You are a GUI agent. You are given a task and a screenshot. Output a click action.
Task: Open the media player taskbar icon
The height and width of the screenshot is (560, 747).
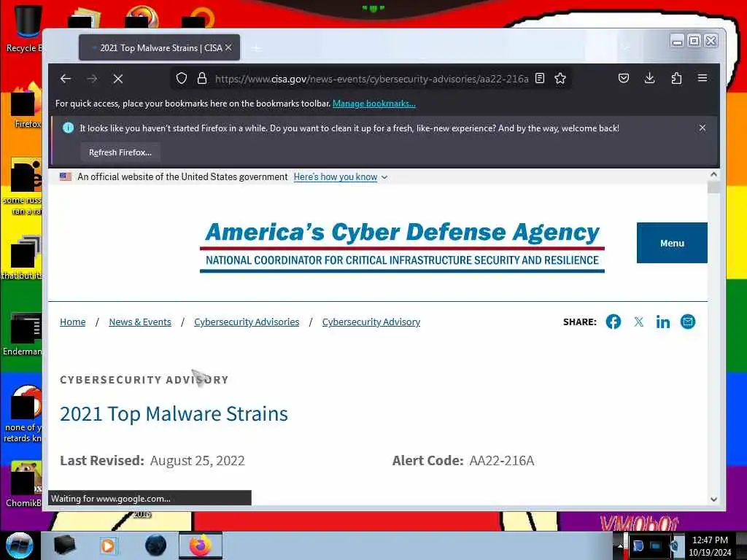(108, 545)
